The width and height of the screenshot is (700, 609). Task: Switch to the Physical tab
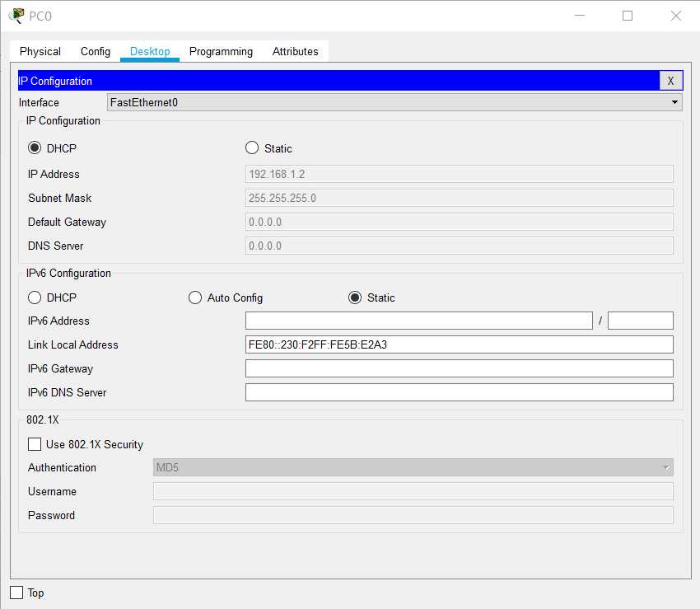[40, 51]
